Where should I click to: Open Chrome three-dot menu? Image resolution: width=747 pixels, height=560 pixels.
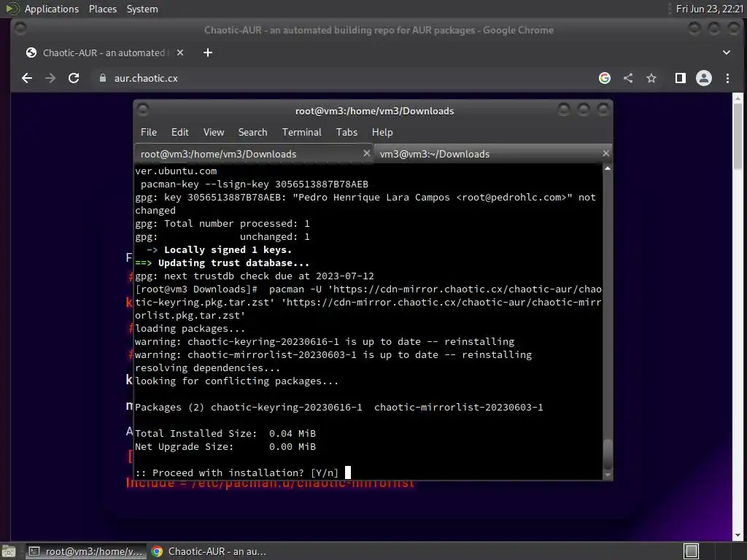tap(727, 78)
